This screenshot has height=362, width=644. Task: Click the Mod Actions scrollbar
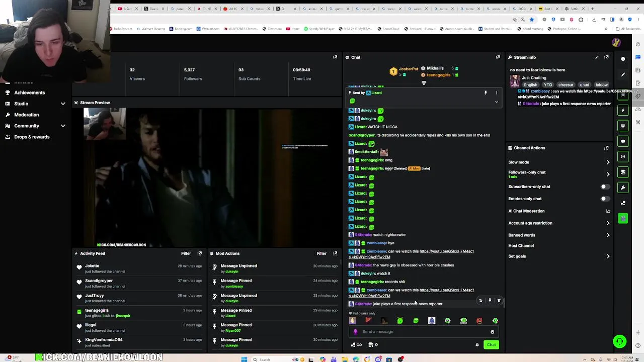click(340, 263)
